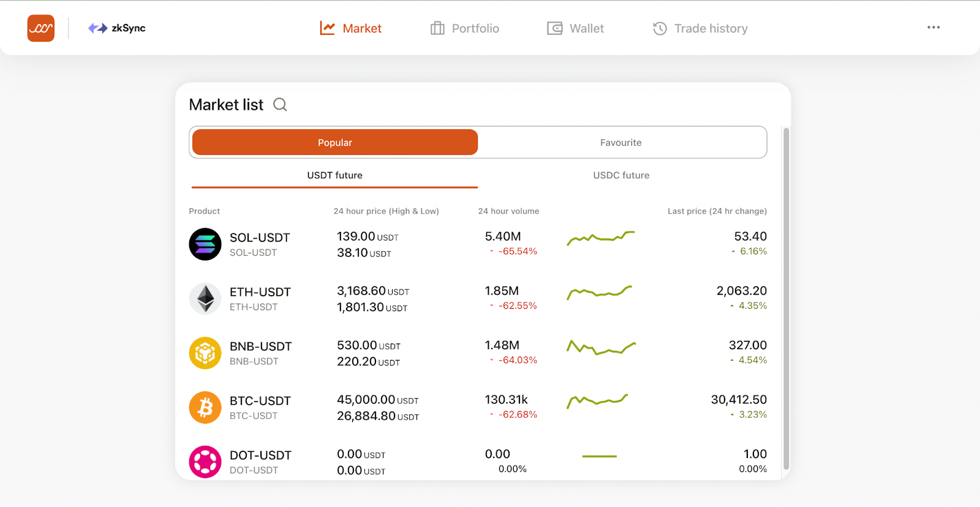Screen dimensions: 980x507
Task: Open the SOL-USDT market
Action: [x=478, y=244]
